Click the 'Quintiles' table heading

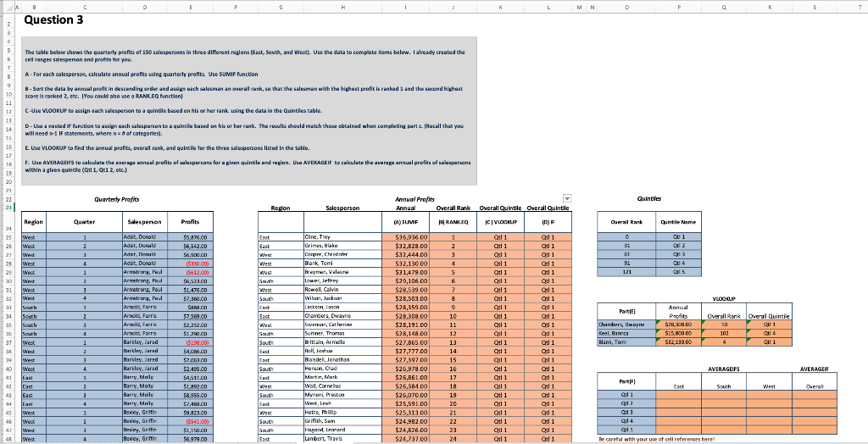pos(648,199)
